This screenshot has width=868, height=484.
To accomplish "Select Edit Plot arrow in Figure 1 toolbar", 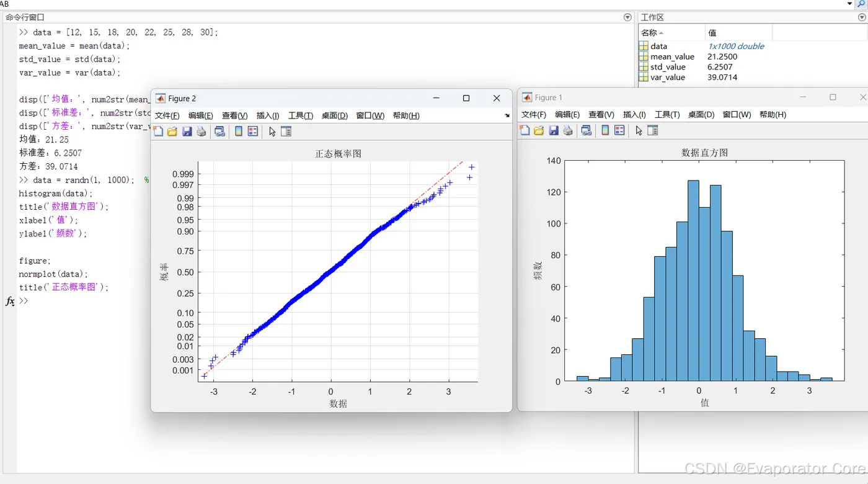I will point(638,130).
